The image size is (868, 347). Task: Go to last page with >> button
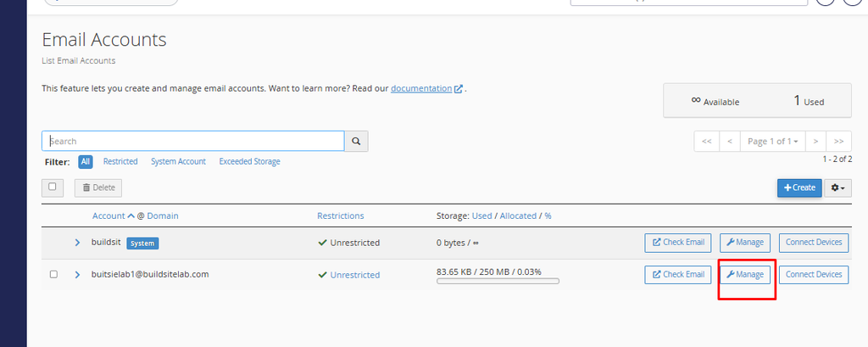tap(839, 142)
